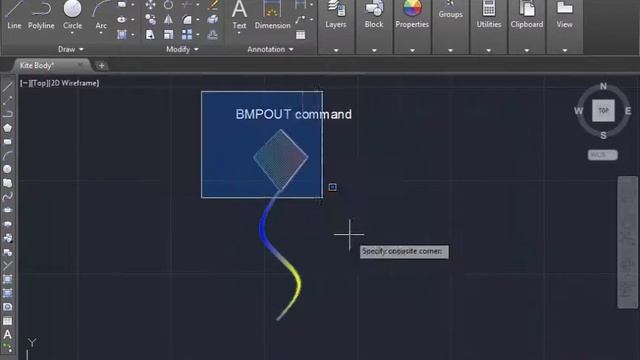Create a new drawing tab with plus
This screenshot has width=640, height=360.
tap(101, 65)
